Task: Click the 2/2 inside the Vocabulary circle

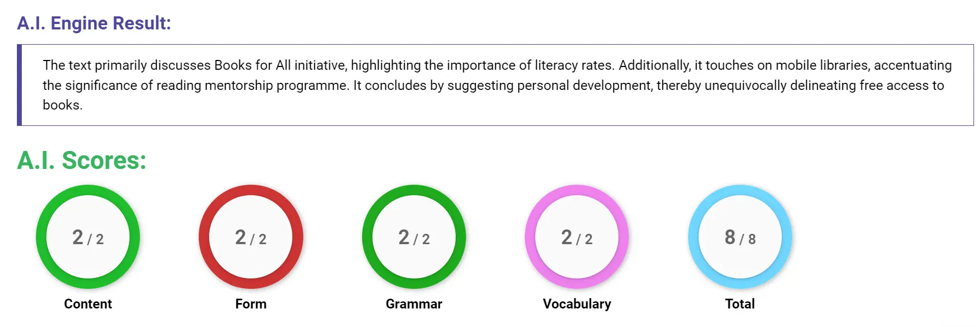Action: [x=577, y=237]
